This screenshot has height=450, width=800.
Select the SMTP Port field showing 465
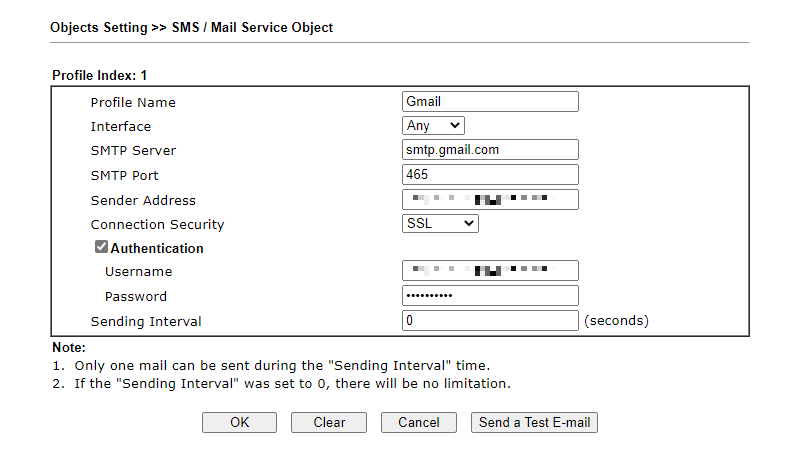pos(490,174)
